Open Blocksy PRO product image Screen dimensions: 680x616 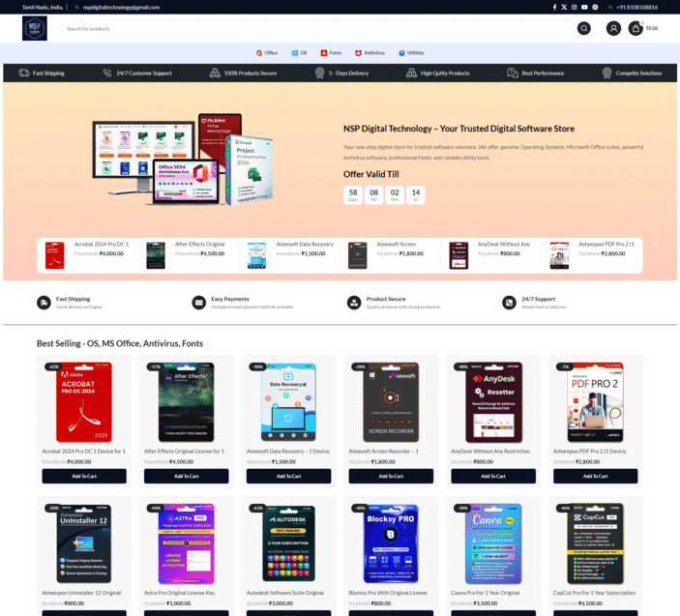391,543
